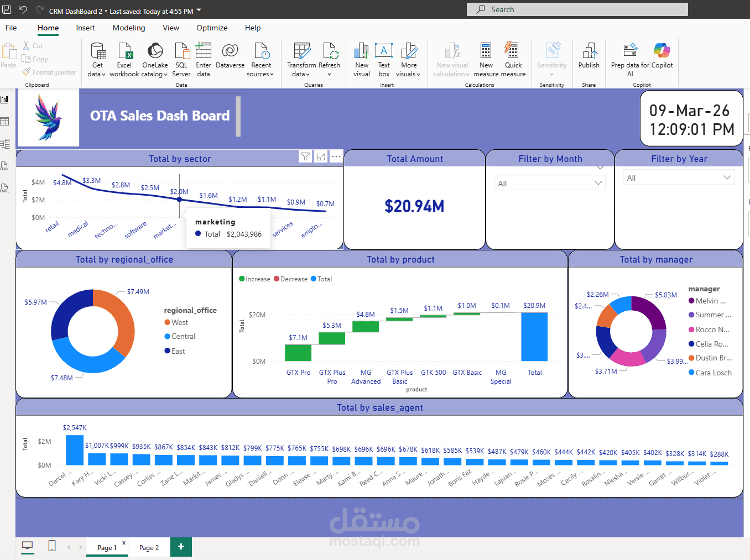Image resolution: width=750 pixels, height=560 pixels.
Task: Click the OTA Sales Dash Board title
Action: (x=160, y=116)
